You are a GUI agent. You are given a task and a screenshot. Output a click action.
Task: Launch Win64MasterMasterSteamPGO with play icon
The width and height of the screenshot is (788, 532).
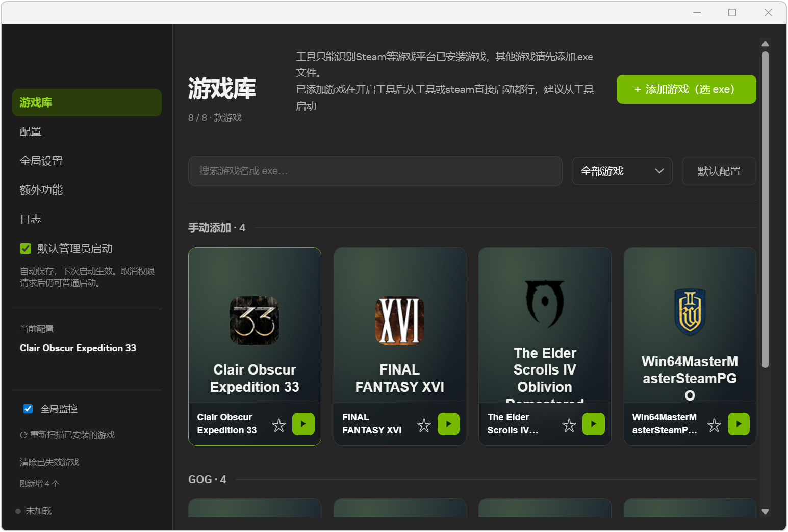click(739, 424)
